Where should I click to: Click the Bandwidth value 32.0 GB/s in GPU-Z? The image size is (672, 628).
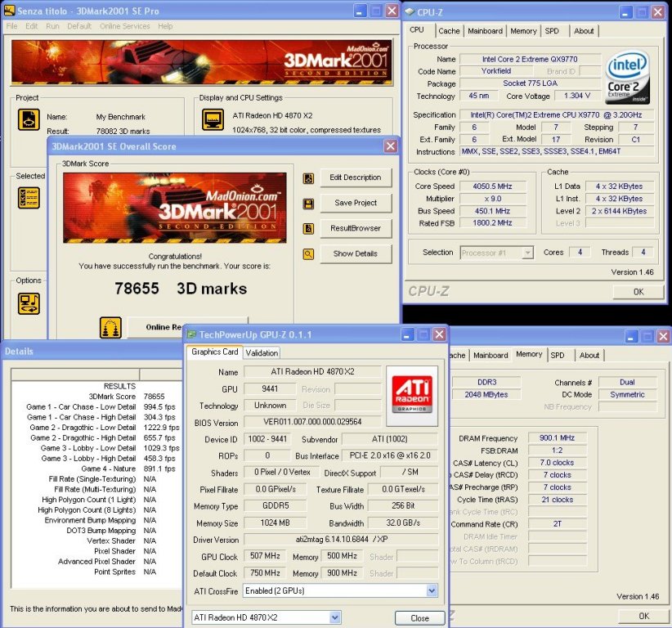[403, 523]
